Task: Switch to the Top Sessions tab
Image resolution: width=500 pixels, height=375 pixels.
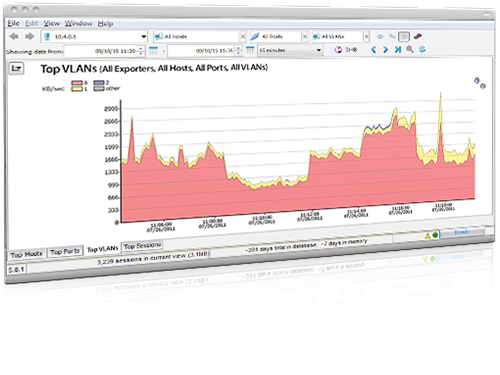Action: tap(142, 246)
